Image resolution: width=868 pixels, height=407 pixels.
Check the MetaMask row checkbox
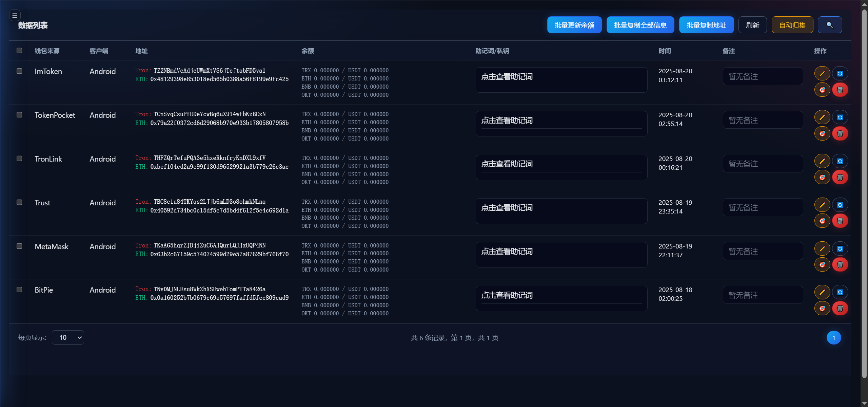pyautogui.click(x=19, y=246)
